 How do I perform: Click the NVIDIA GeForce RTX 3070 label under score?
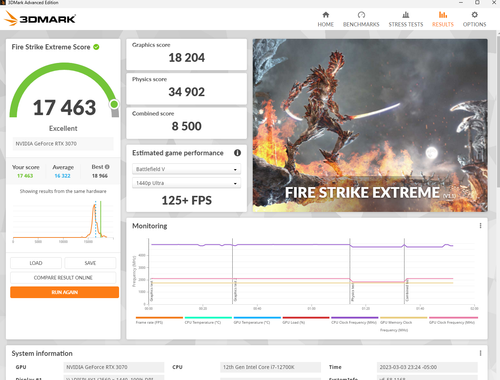[63, 144]
